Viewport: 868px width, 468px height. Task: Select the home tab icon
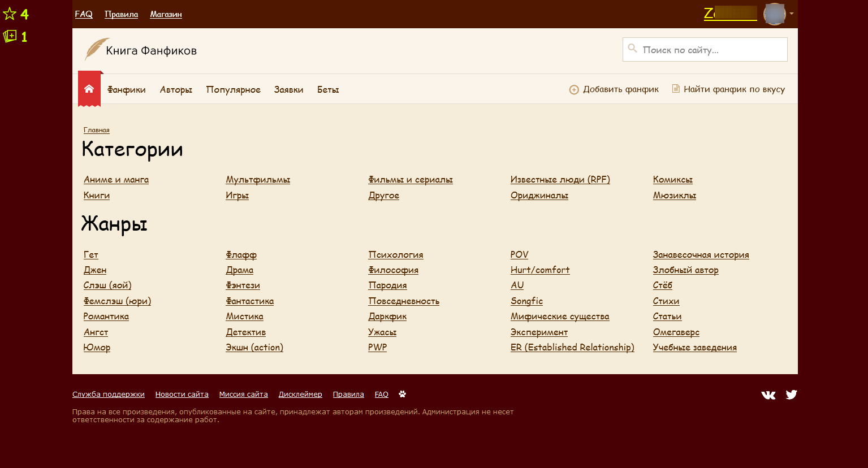pos(89,88)
